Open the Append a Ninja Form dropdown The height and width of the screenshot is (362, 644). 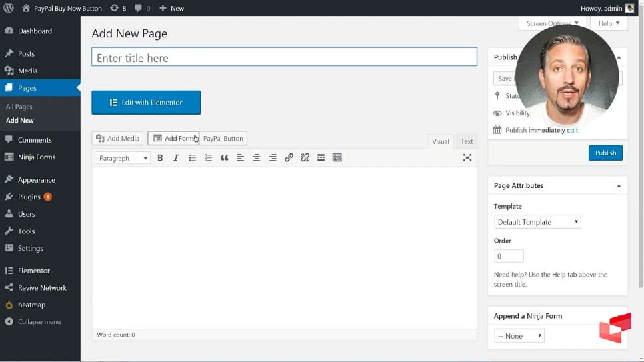pos(519,336)
